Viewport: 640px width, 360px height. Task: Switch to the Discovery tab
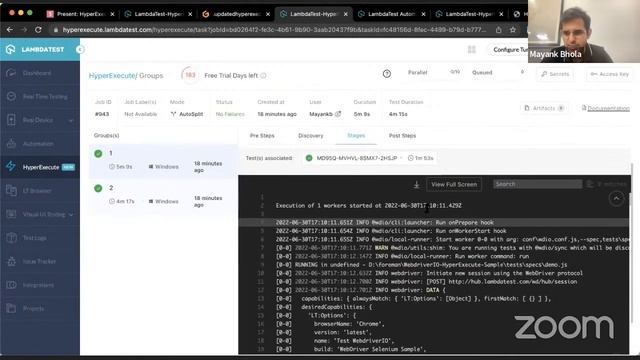point(311,136)
